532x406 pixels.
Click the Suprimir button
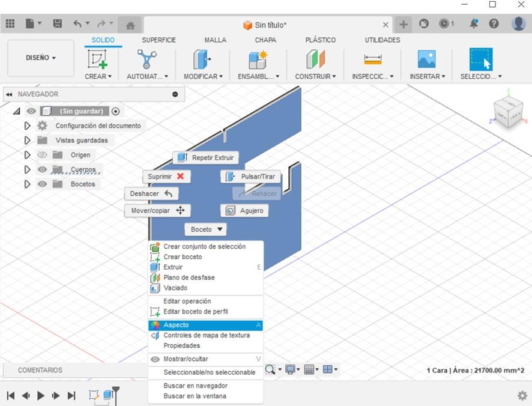[166, 177]
